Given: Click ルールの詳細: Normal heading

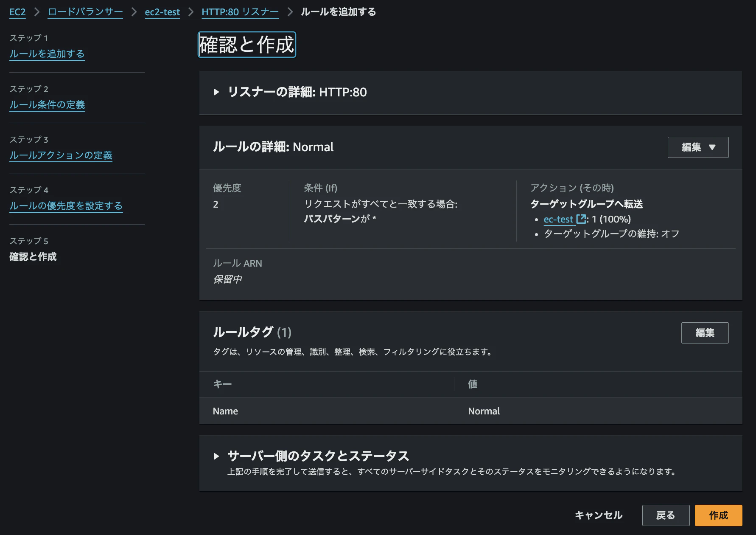Looking at the screenshot, I should click(273, 147).
